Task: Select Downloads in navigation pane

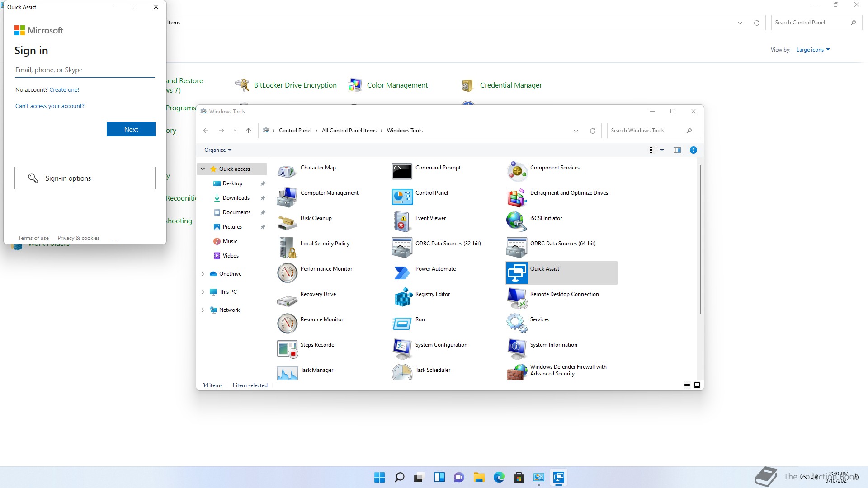Action: click(236, 198)
